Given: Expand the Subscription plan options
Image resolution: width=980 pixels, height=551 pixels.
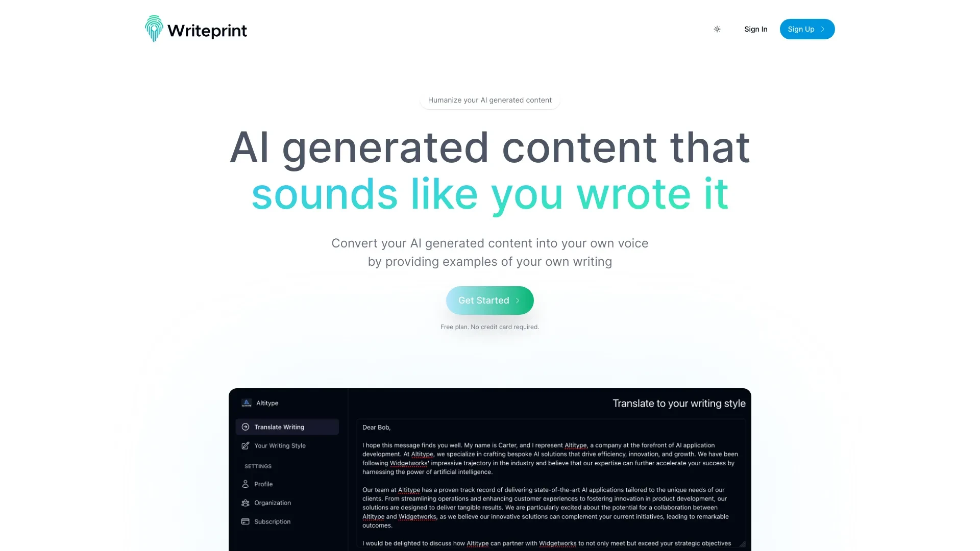Looking at the screenshot, I should (272, 521).
